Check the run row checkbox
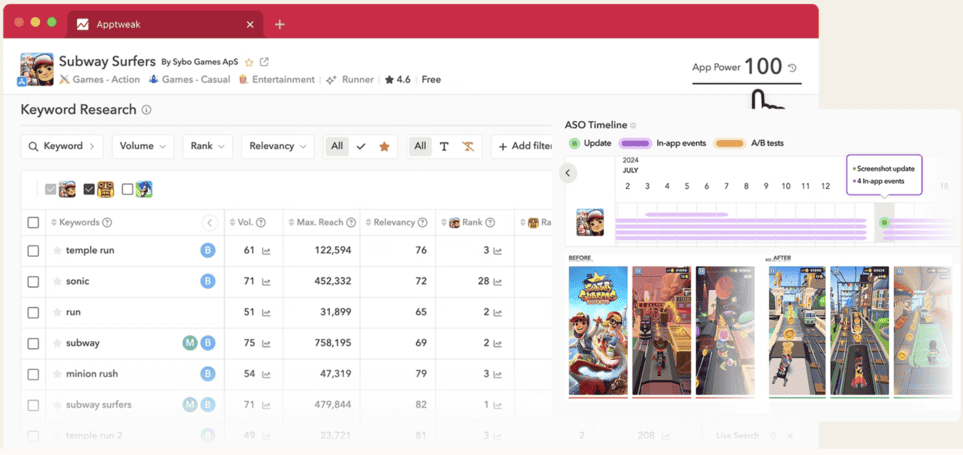The width and height of the screenshot is (963, 455). coord(33,313)
